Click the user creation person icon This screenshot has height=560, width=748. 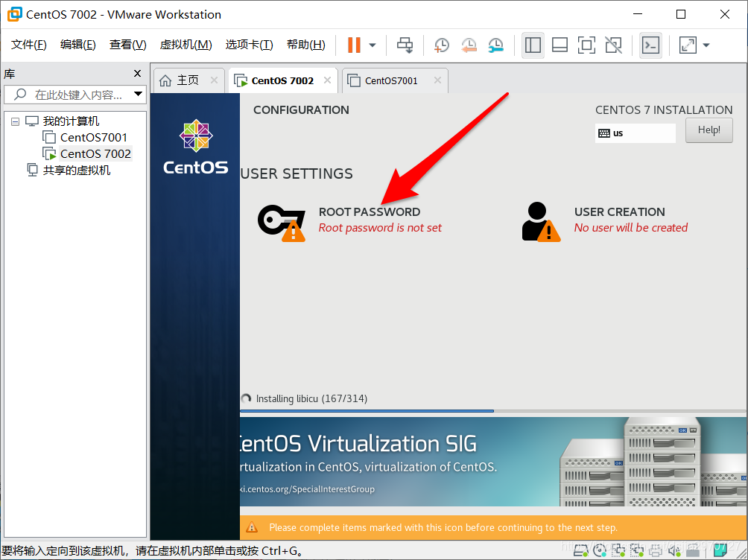coord(541,222)
